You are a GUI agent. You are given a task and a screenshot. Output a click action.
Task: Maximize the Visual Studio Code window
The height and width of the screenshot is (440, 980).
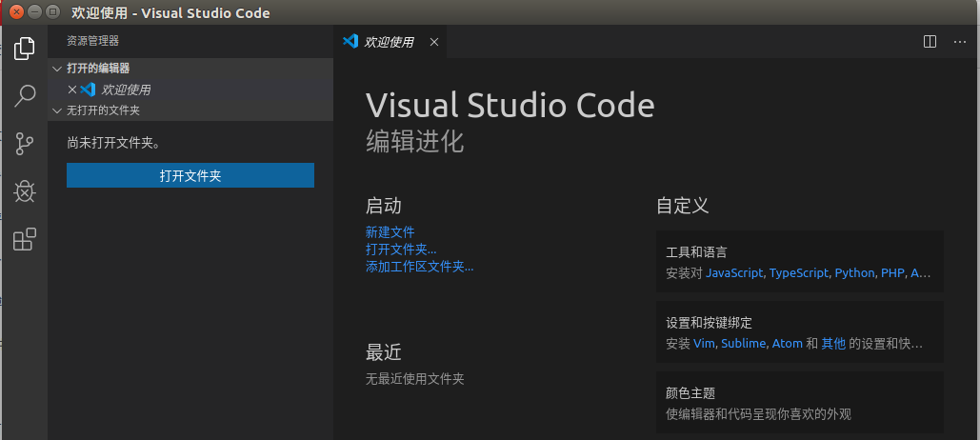point(53,11)
